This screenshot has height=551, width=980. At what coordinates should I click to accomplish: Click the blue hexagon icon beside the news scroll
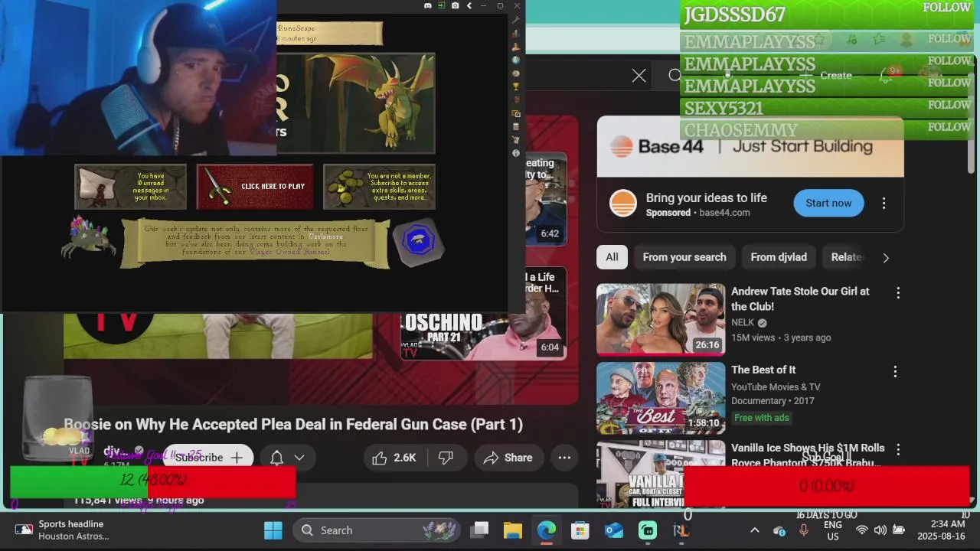tap(418, 242)
